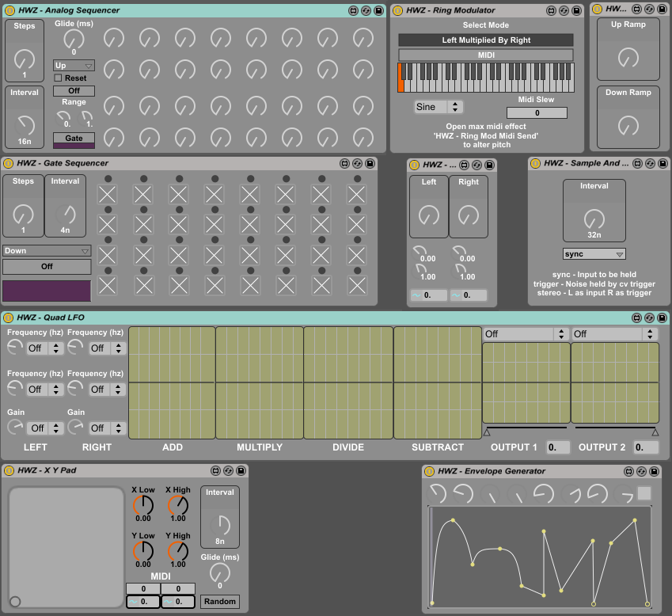This screenshot has width=672, height=616.
Task: Click the Envelope Generator square shape icon
Action: pos(644,493)
